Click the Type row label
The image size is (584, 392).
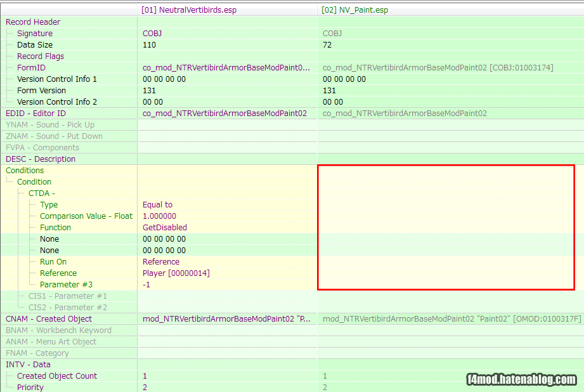pos(49,205)
